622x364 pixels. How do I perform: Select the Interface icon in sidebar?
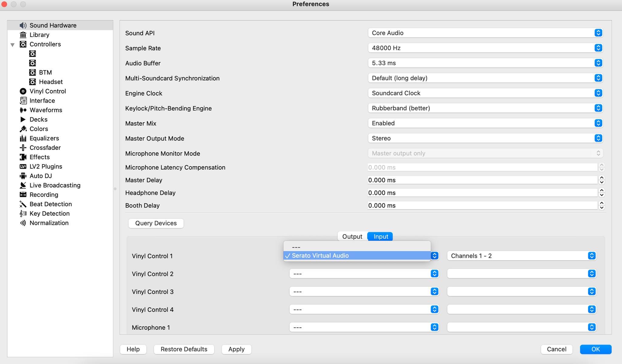tap(23, 101)
